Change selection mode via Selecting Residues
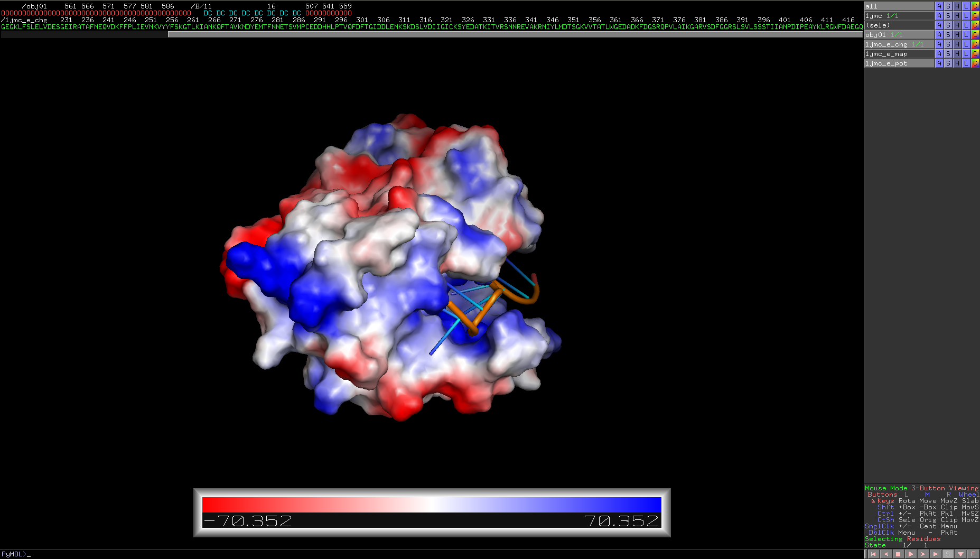 902,539
